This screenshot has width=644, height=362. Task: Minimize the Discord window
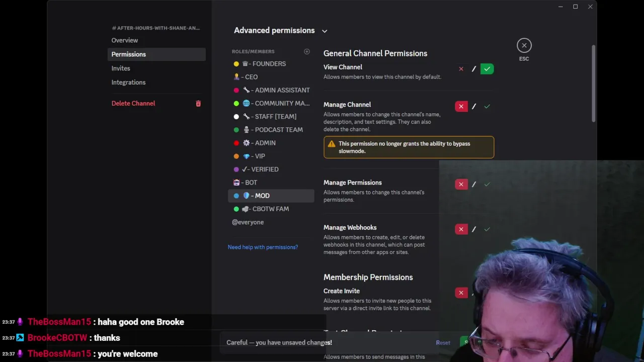[x=560, y=7]
